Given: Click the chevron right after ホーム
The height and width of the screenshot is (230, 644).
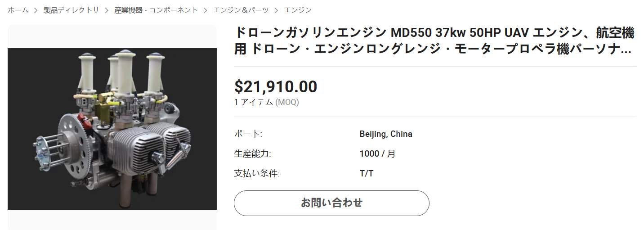Looking at the screenshot, I should pyautogui.click(x=36, y=10).
